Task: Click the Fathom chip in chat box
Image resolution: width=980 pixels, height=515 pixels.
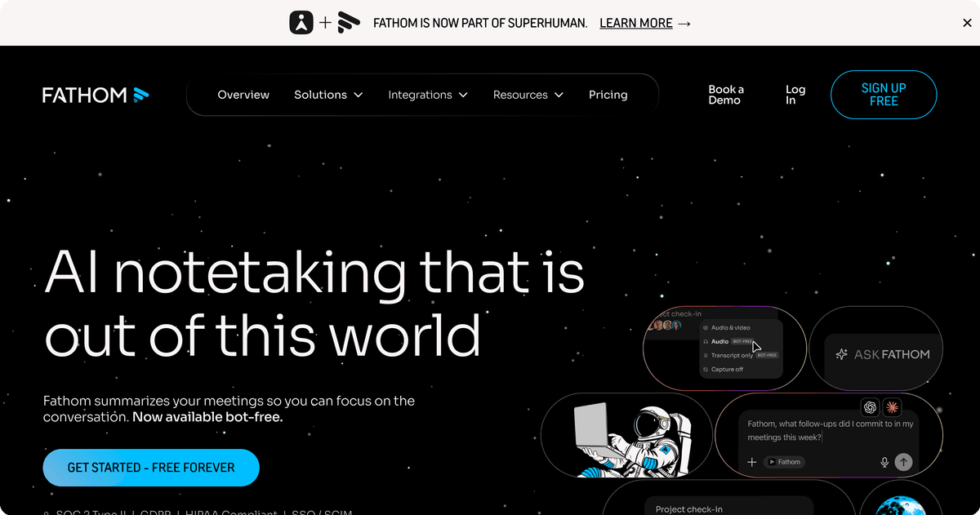Action: (x=784, y=462)
